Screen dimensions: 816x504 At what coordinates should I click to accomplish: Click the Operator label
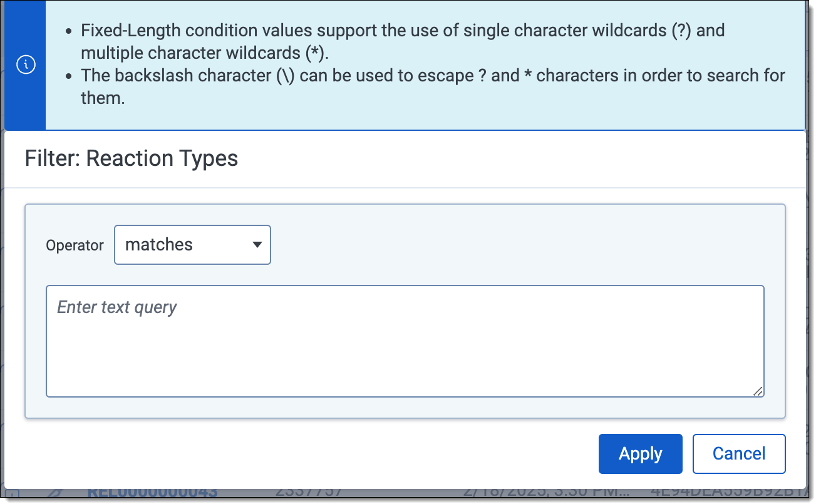pyautogui.click(x=75, y=245)
